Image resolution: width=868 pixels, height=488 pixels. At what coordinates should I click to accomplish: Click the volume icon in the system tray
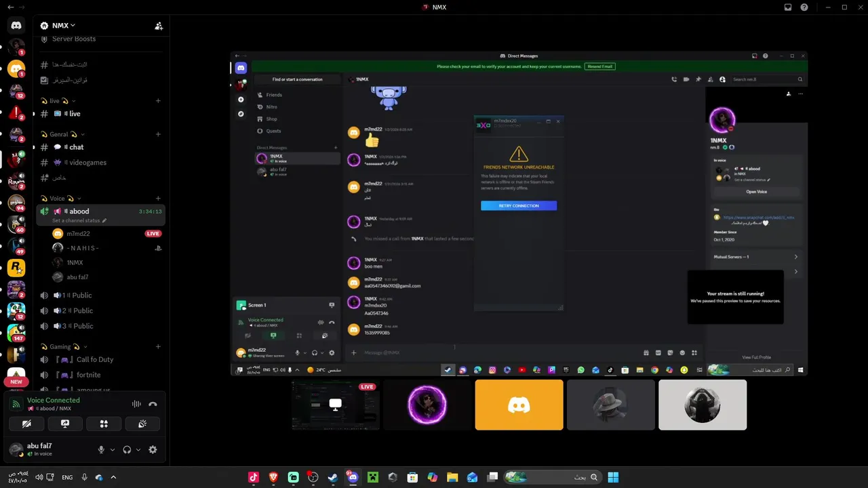point(39,477)
